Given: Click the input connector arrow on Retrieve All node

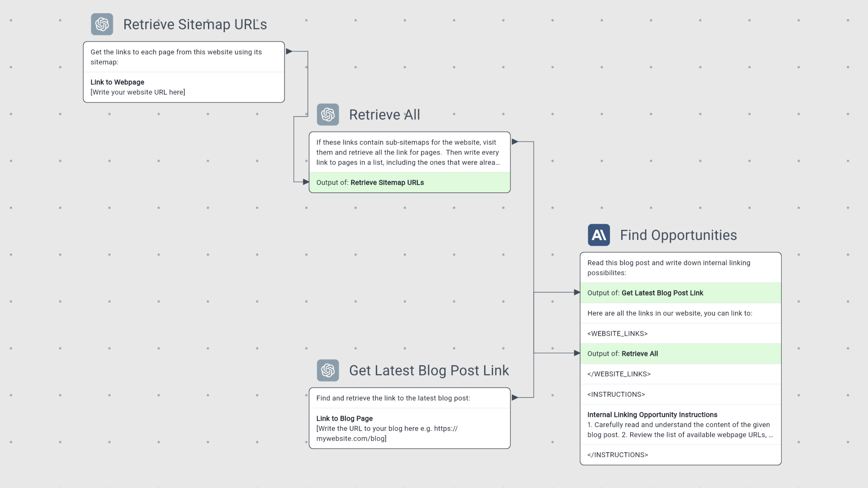Looking at the screenshot, I should tap(305, 183).
